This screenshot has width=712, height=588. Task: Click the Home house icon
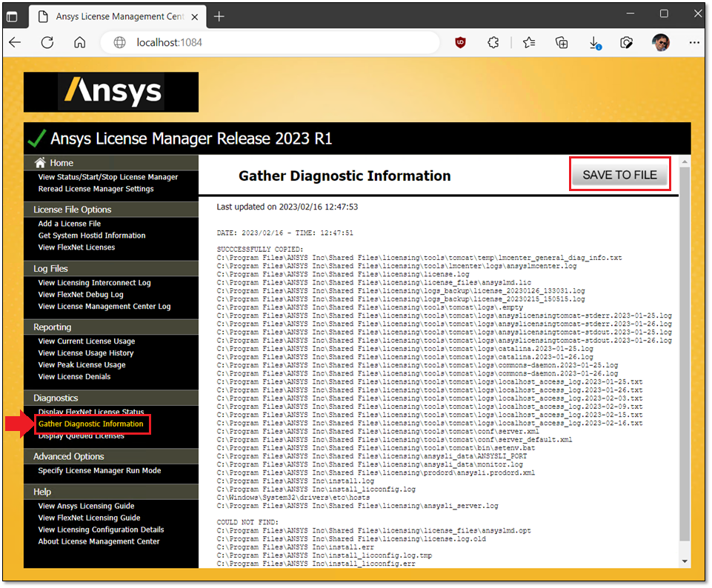click(41, 162)
